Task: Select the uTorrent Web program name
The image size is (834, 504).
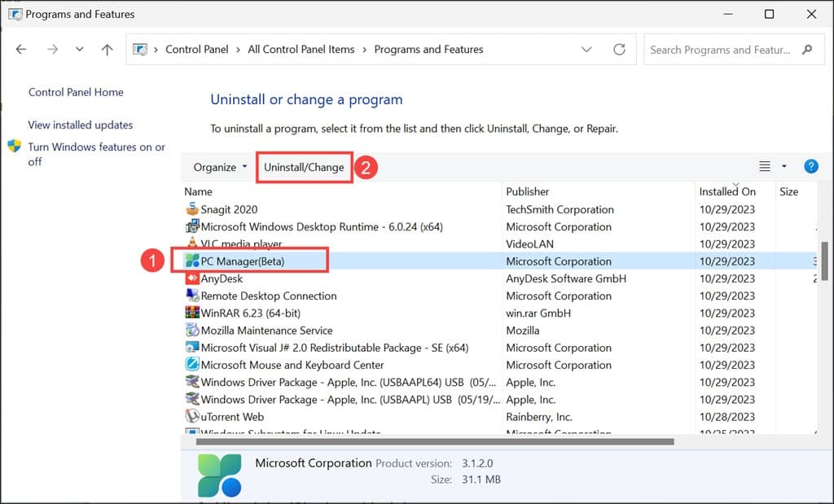Action: 232,417
